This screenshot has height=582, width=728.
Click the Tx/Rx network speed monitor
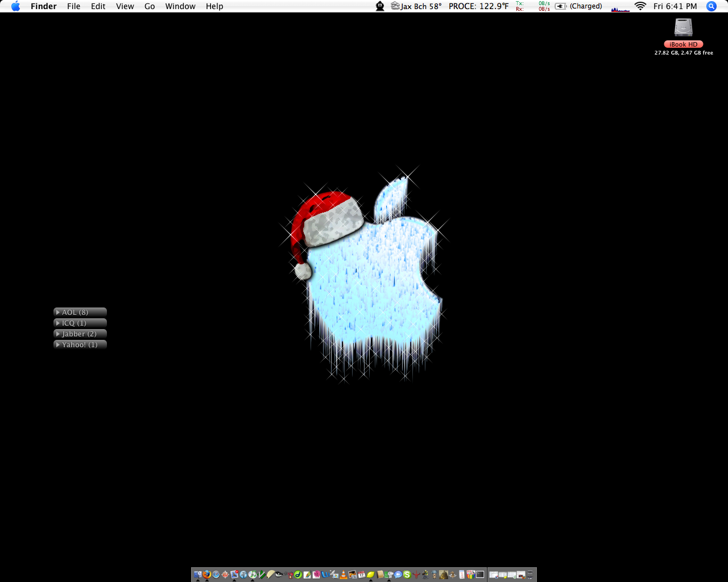pos(533,6)
